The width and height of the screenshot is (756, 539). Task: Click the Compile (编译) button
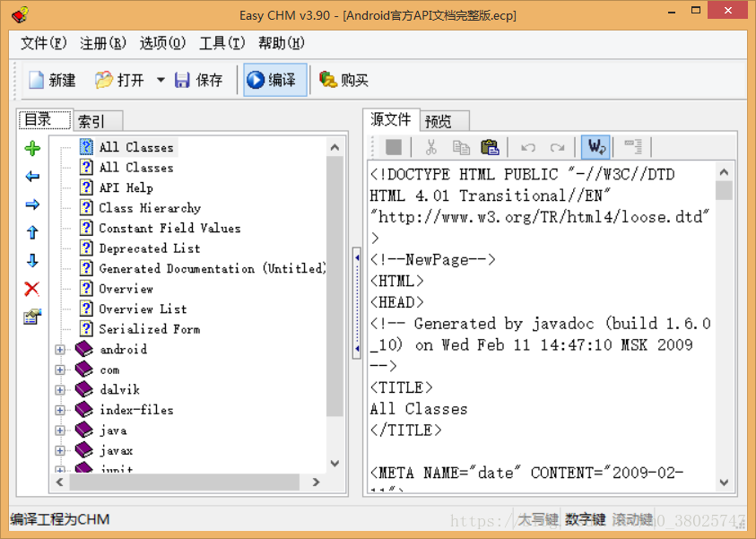274,80
